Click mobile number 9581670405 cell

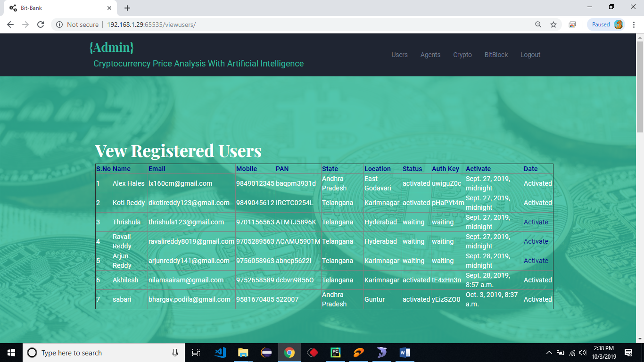pyautogui.click(x=255, y=299)
